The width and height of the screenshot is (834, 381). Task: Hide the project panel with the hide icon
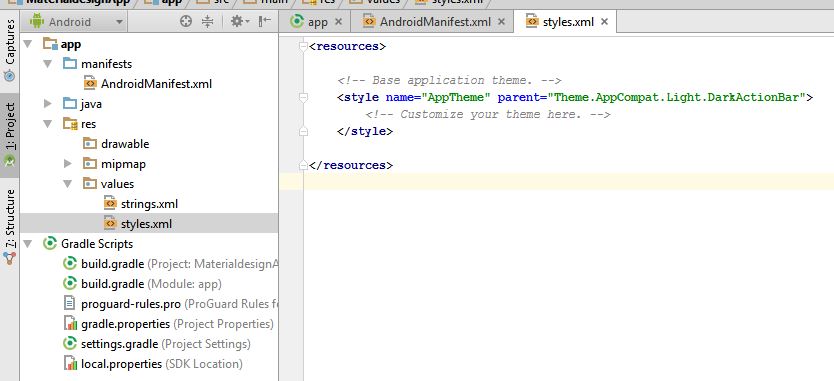264,21
